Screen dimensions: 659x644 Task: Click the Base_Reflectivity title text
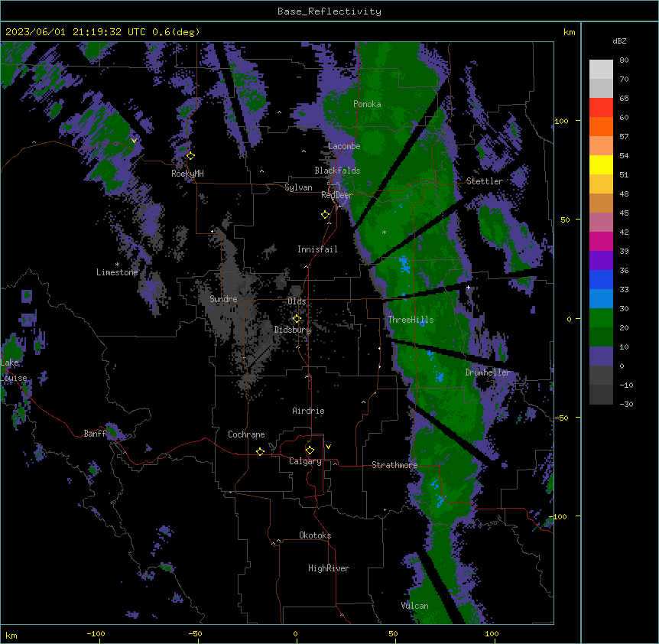[329, 11]
